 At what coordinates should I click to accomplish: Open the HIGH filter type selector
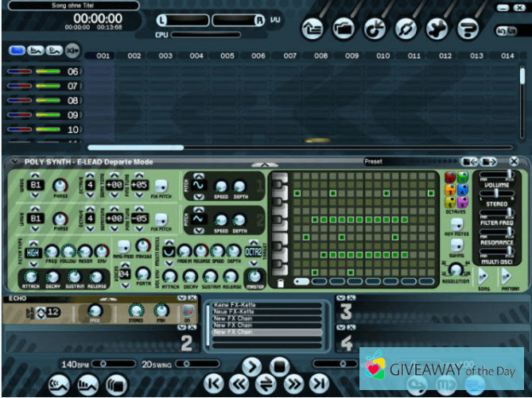point(33,253)
